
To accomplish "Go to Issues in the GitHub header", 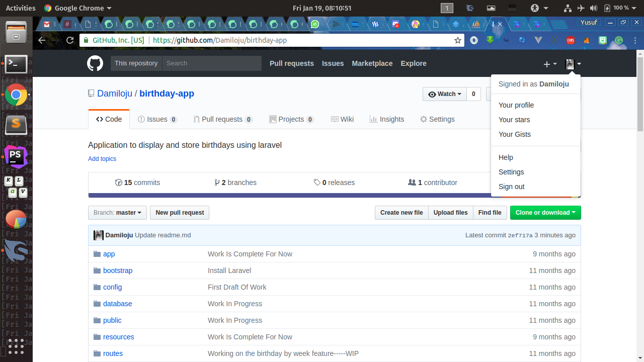I will (x=333, y=63).
